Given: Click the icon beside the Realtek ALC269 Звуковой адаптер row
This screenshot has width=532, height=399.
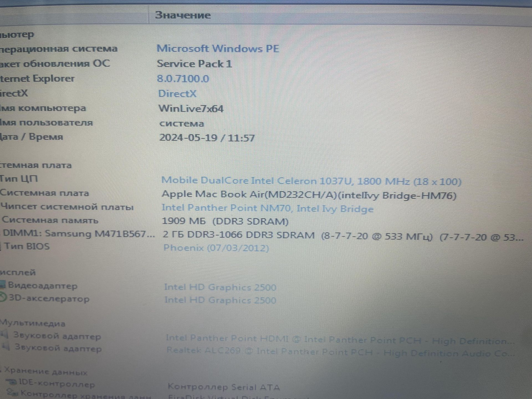Looking at the screenshot, I should (6, 346).
